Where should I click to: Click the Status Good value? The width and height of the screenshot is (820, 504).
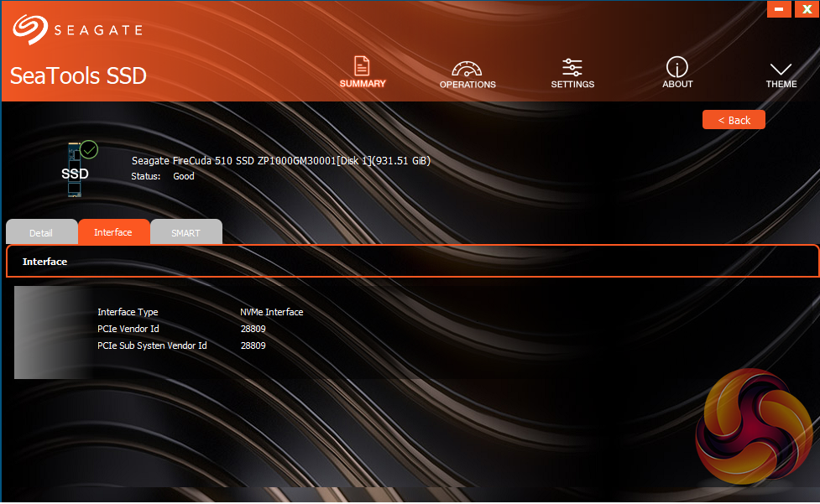tap(184, 177)
